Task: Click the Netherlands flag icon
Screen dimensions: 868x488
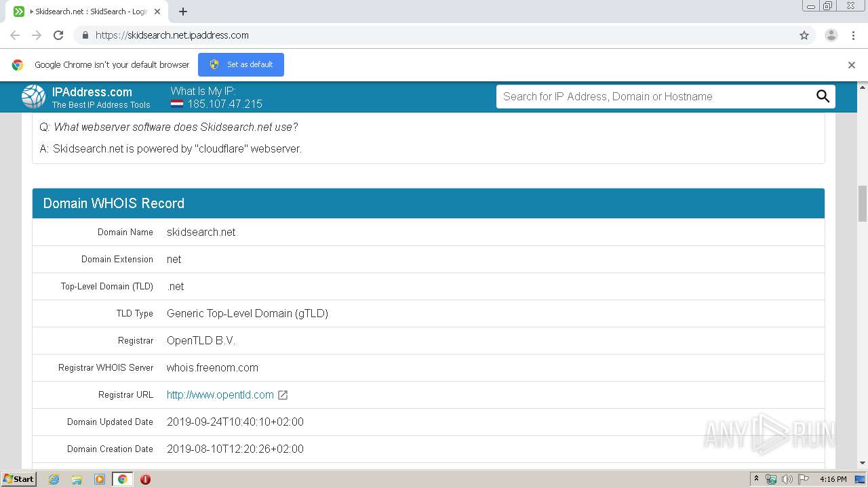Action: point(177,104)
